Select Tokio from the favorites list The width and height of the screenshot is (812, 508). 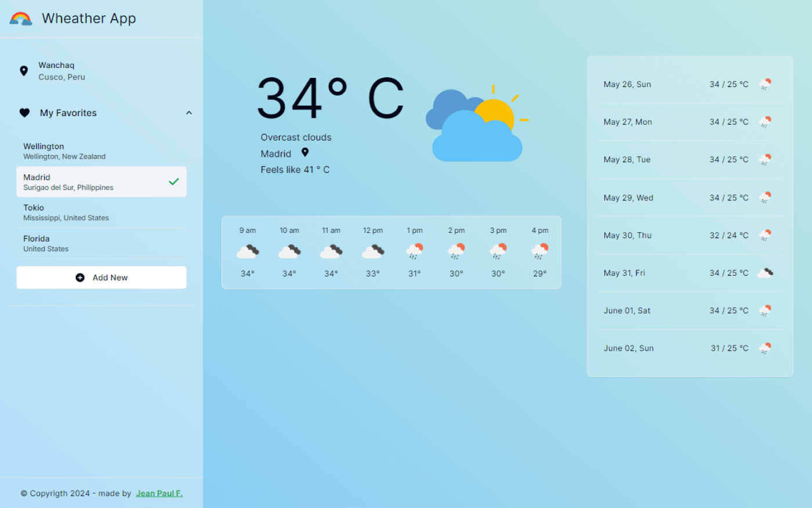point(101,212)
